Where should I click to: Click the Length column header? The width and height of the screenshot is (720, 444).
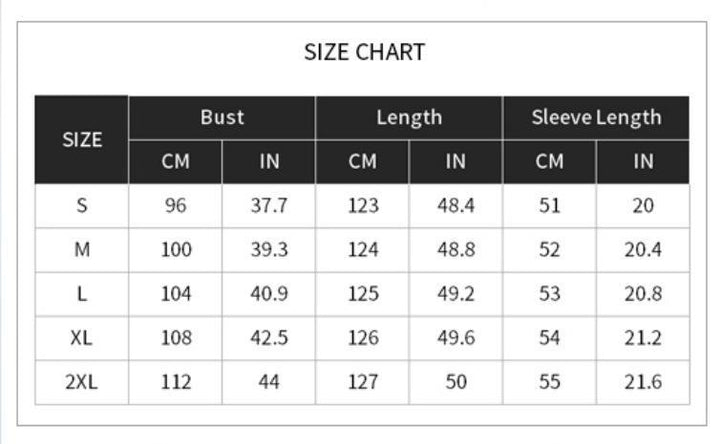click(x=409, y=117)
